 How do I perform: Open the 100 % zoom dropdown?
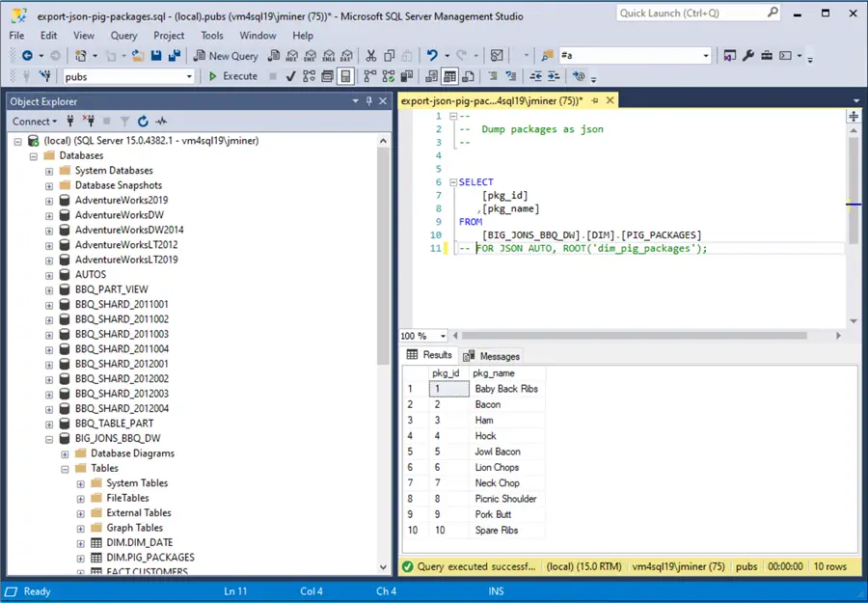pyautogui.click(x=443, y=336)
